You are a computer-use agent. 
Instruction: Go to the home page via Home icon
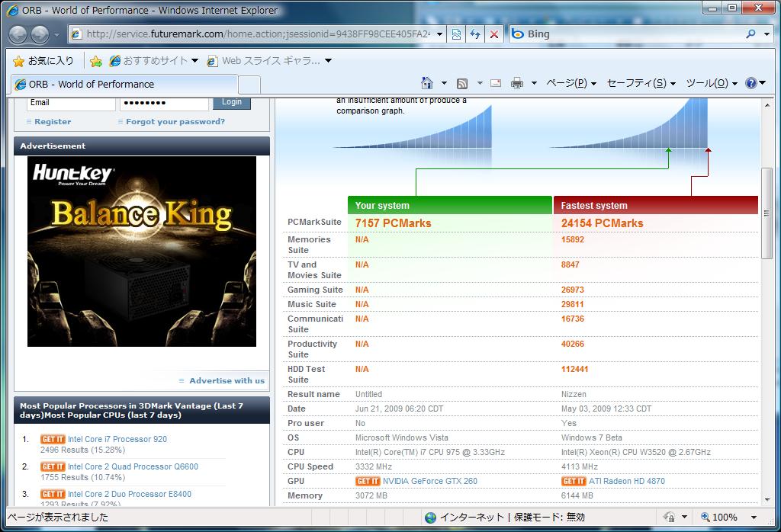point(427,83)
